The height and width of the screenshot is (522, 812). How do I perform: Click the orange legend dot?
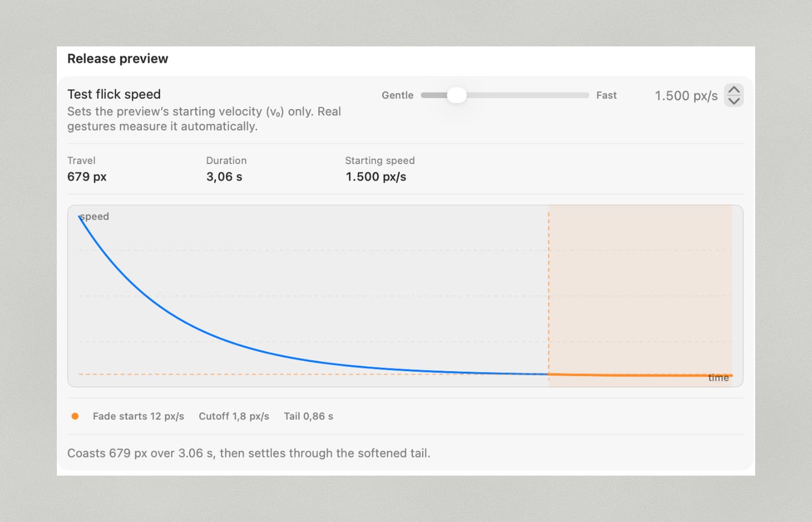click(x=75, y=416)
